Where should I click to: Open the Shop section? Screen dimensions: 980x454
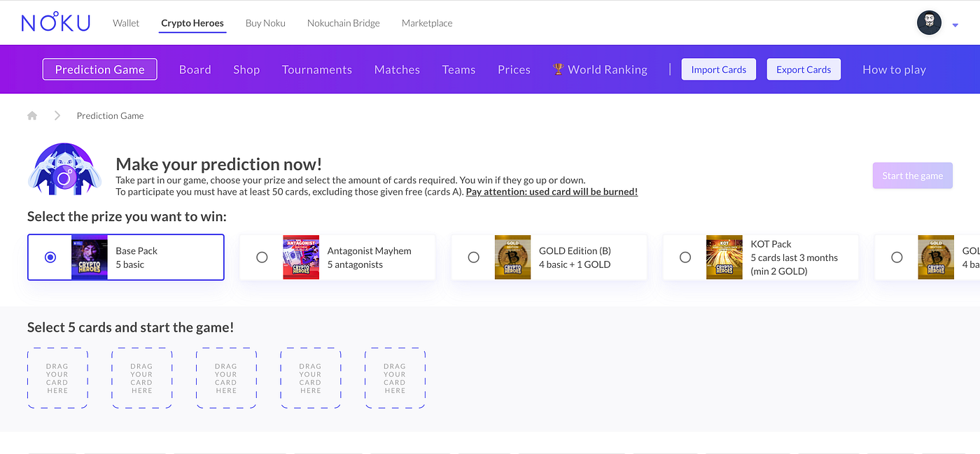[246, 69]
